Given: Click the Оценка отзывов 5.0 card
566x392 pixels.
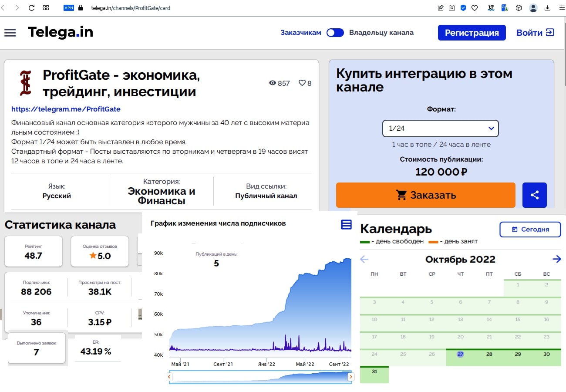Looking at the screenshot, I should 100,251.
